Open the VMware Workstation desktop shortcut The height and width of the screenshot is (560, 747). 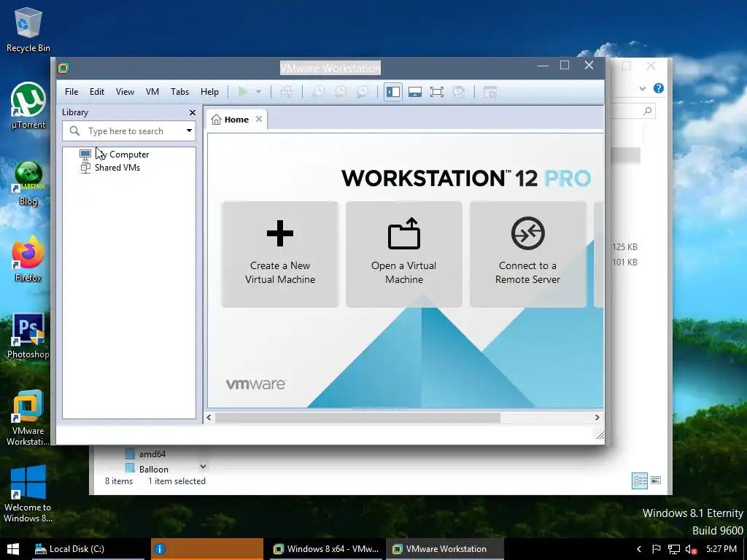tap(28, 418)
